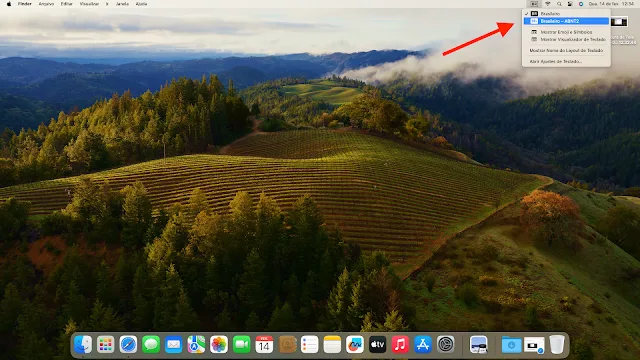Click Abrir Ajustes de Teclado…

click(x=566, y=61)
